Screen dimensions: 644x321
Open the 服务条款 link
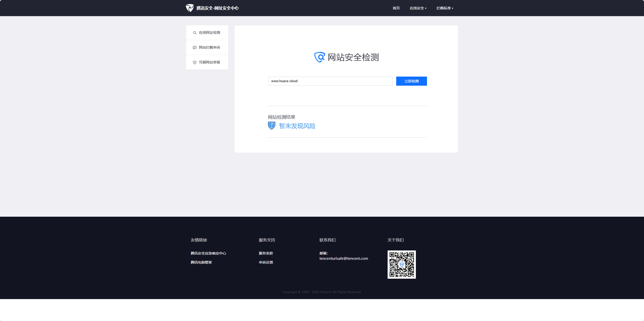coord(266,253)
